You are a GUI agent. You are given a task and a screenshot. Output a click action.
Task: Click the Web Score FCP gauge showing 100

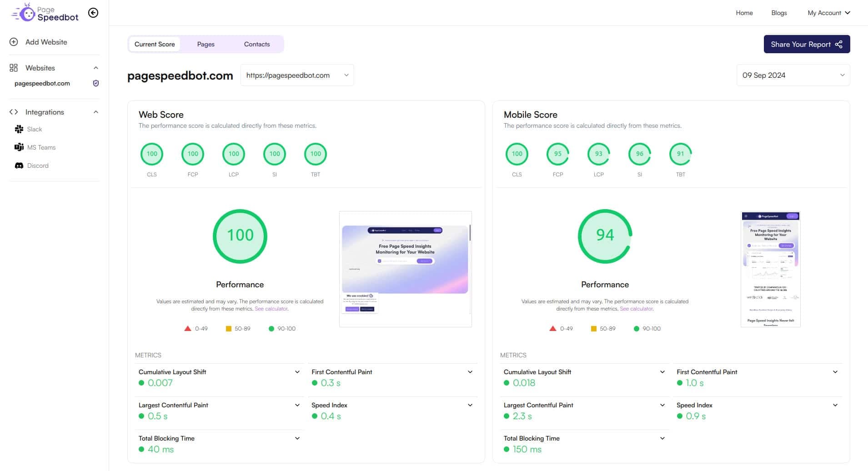pyautogui.click(x=193, y=154)
